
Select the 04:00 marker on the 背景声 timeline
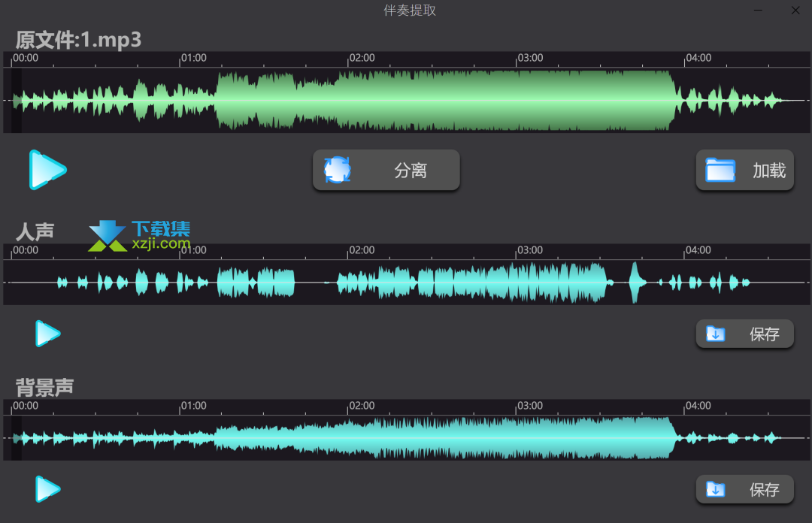698,406
